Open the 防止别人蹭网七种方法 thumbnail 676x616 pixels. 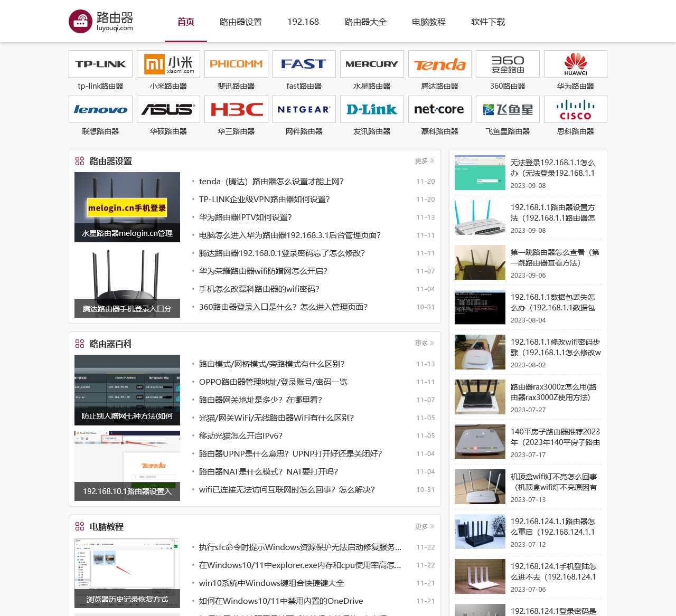(127, 390)
